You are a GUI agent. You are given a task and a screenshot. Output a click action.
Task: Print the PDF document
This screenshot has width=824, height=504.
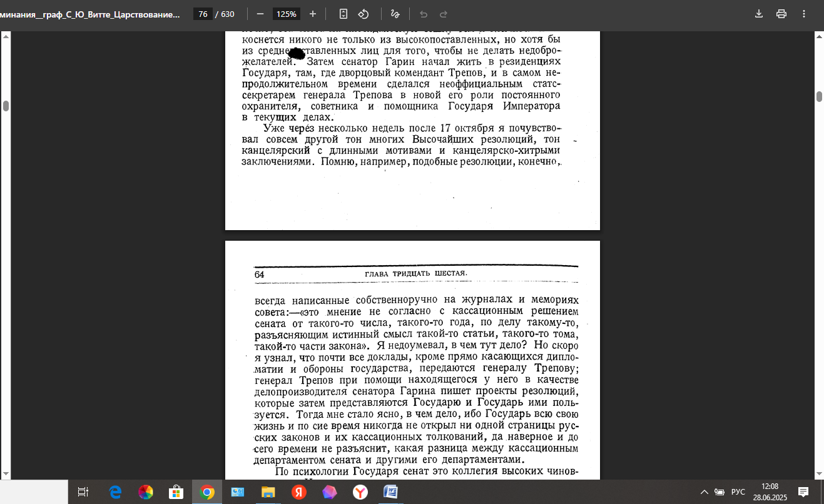point(781,14)
